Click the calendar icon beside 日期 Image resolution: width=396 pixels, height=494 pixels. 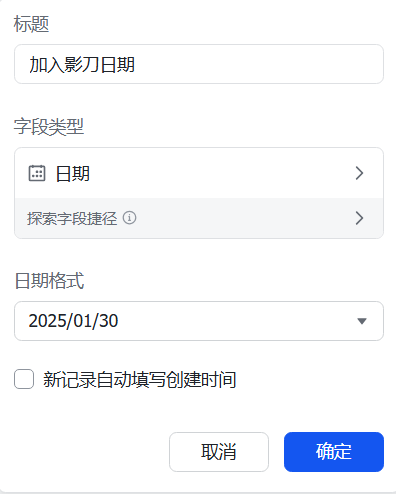(x=37, y=173)
